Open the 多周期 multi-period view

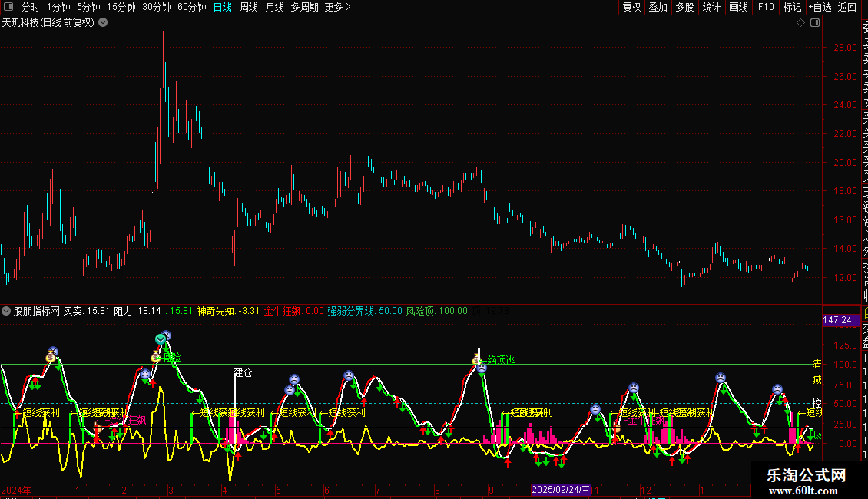304,7
